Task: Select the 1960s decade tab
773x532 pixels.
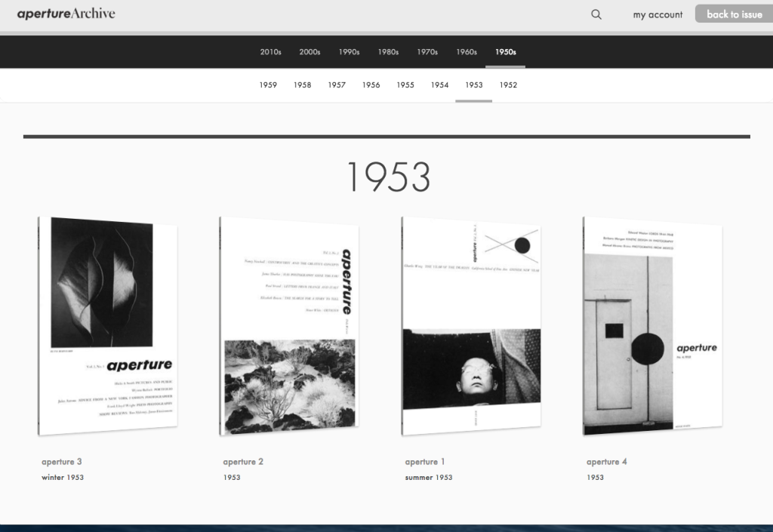Action: coord(467,52)
